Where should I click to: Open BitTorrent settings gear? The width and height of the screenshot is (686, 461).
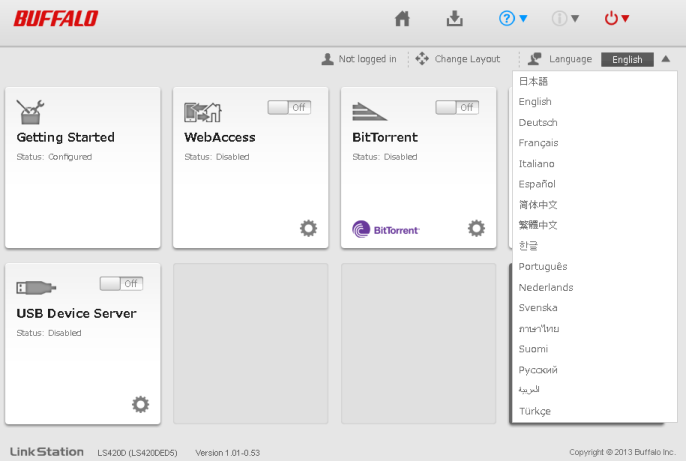point(476,228)
